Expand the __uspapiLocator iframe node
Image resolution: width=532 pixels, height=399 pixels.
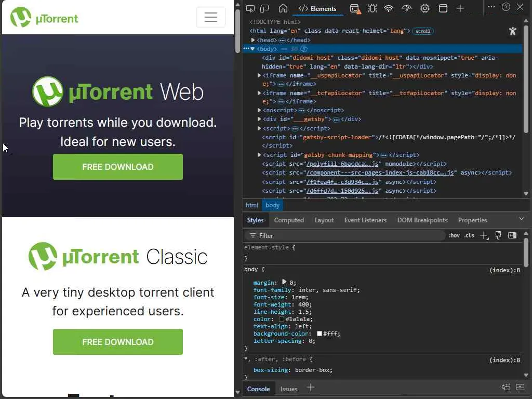(x=259, y=75)
